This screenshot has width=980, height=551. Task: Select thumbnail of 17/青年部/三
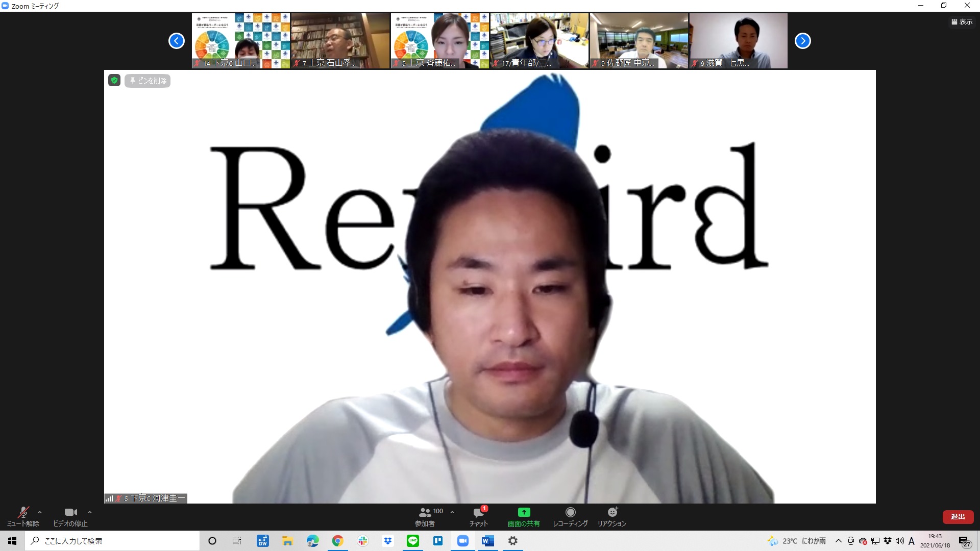click(x=540, y=41)
